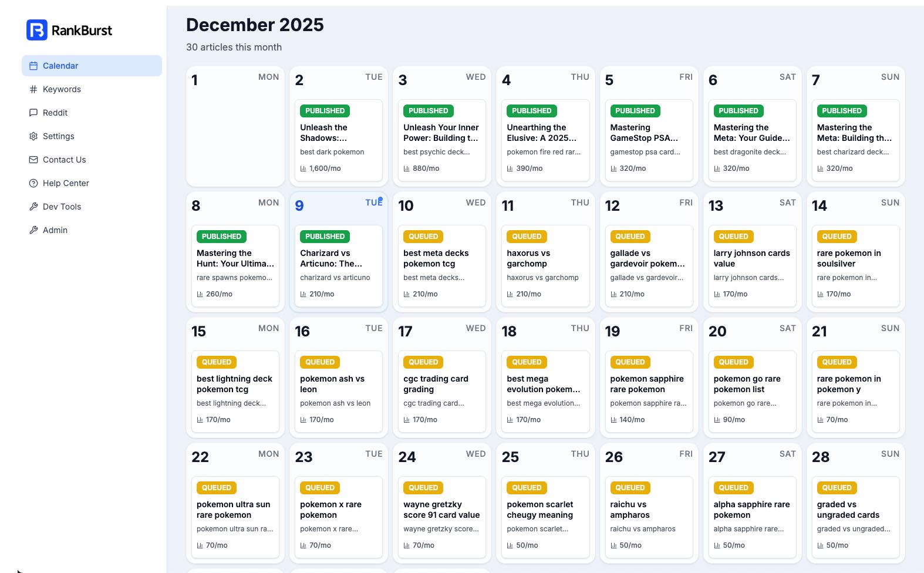Click the RankBurst logo icon

point(36,30)
